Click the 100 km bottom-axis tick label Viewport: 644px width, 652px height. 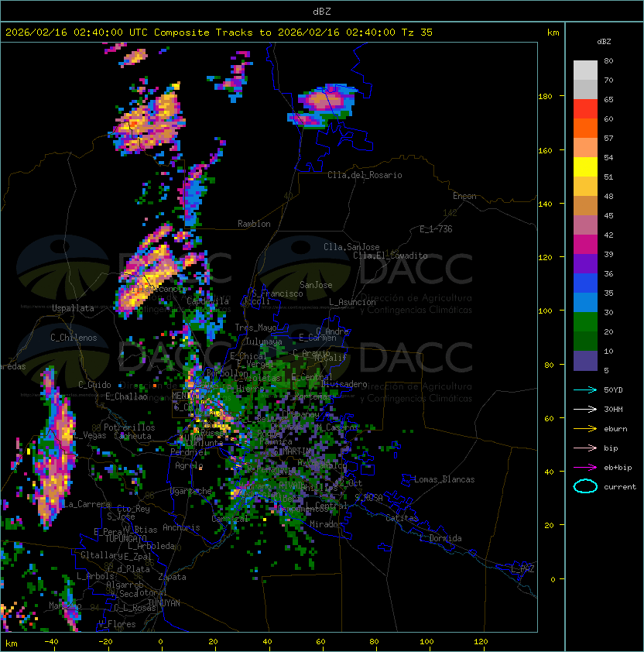click(x=426, y=642)
